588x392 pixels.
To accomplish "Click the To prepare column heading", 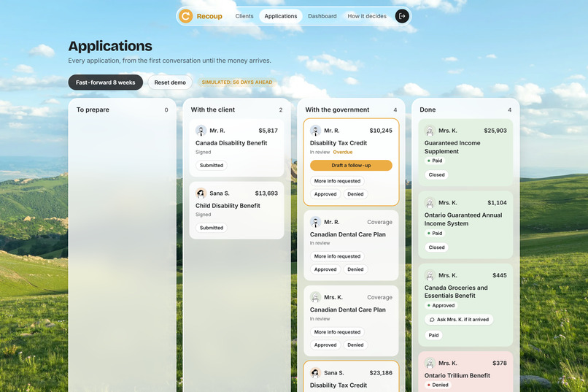I will coord(93,109).
